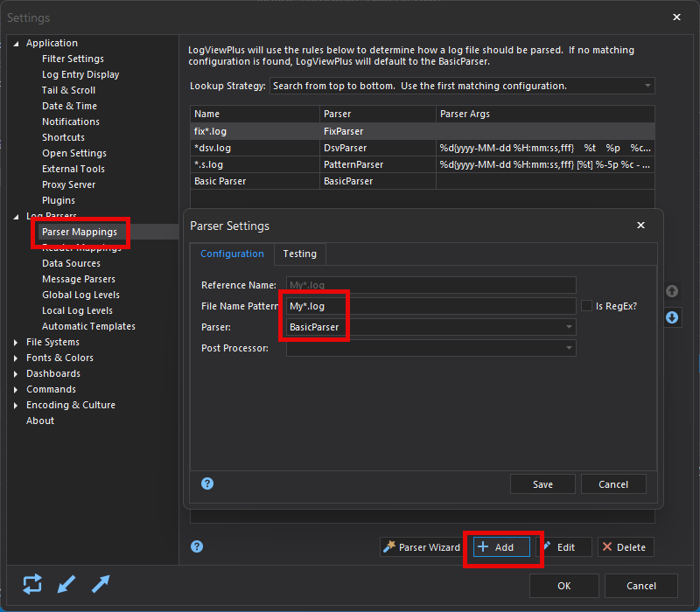Viewport: 700px width, 612px height.
Task: Click the DsvParser cell
Action: [x=378, y=148]
